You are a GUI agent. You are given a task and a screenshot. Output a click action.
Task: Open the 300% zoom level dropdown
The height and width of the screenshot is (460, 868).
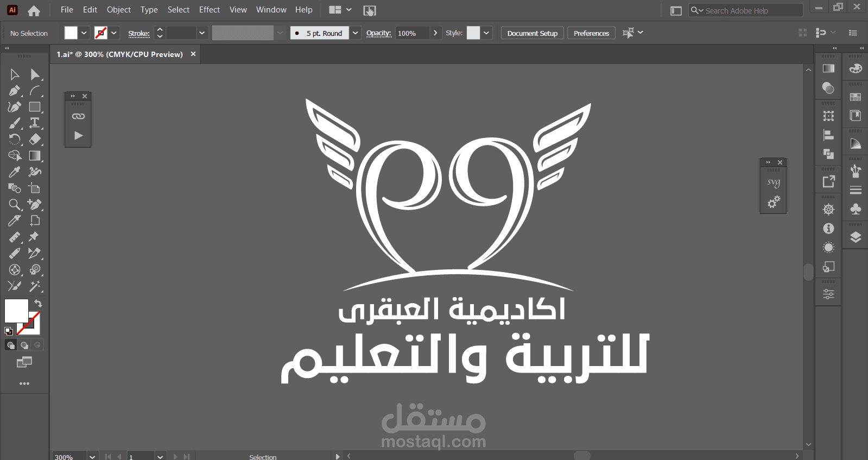pyautogui.click(x=92, y=457)
